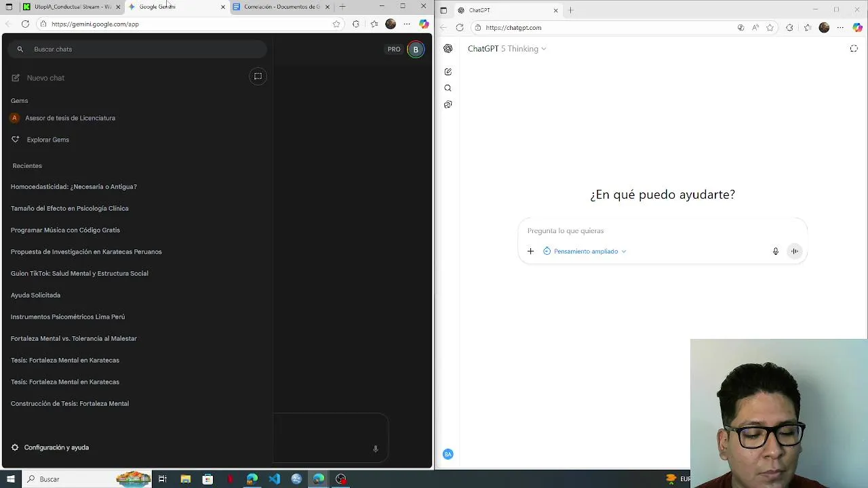Favorite the Gemini page with star icon
This screenshot has height=488, width=868.
pyautogui.click(x=336, y=24)
